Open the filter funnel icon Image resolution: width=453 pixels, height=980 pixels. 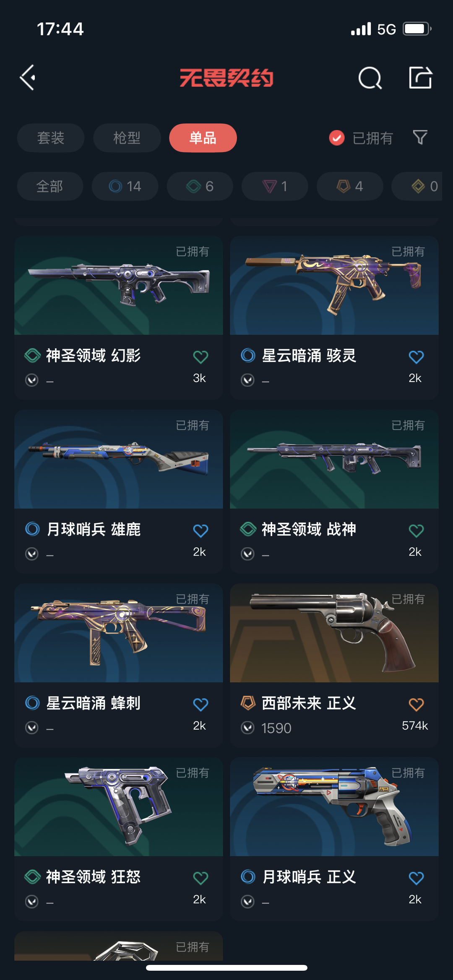tap(420, 138)
